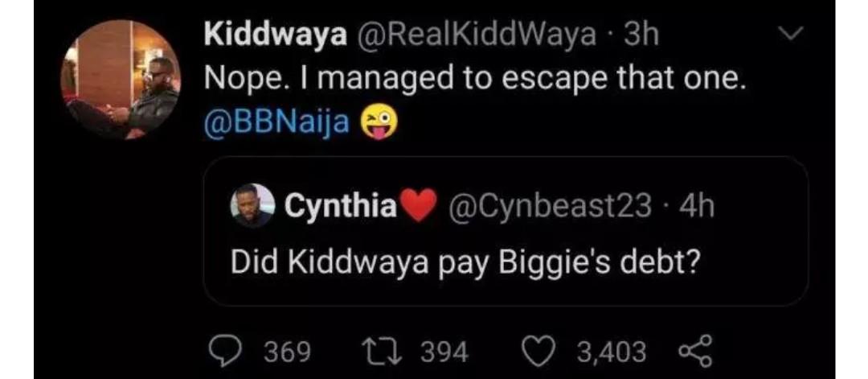Image resolution: width=868 pixels, height=379 pixels.
Task: Click Cynthia's small avatar in quoted tweet
Action: pos(250,207)
